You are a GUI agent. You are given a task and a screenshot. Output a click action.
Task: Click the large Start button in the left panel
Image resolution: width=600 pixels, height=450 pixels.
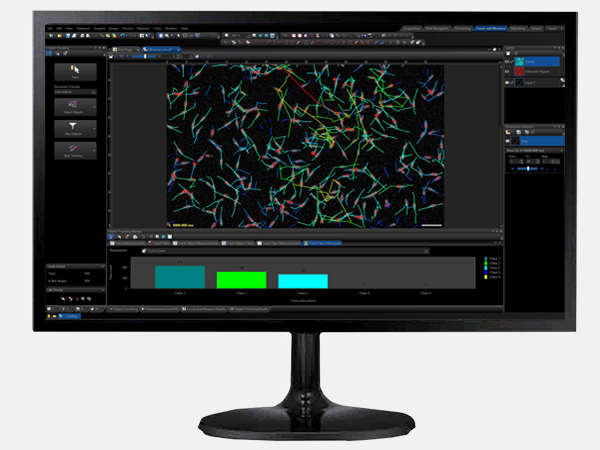(x=76, y=68)
